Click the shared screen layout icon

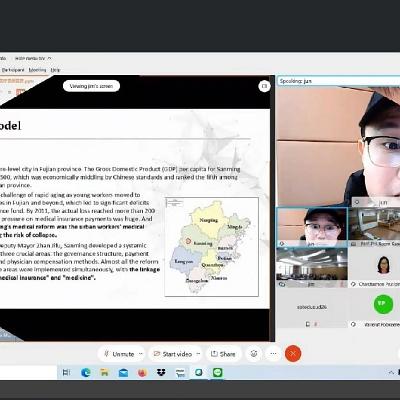tap(264, 86)
